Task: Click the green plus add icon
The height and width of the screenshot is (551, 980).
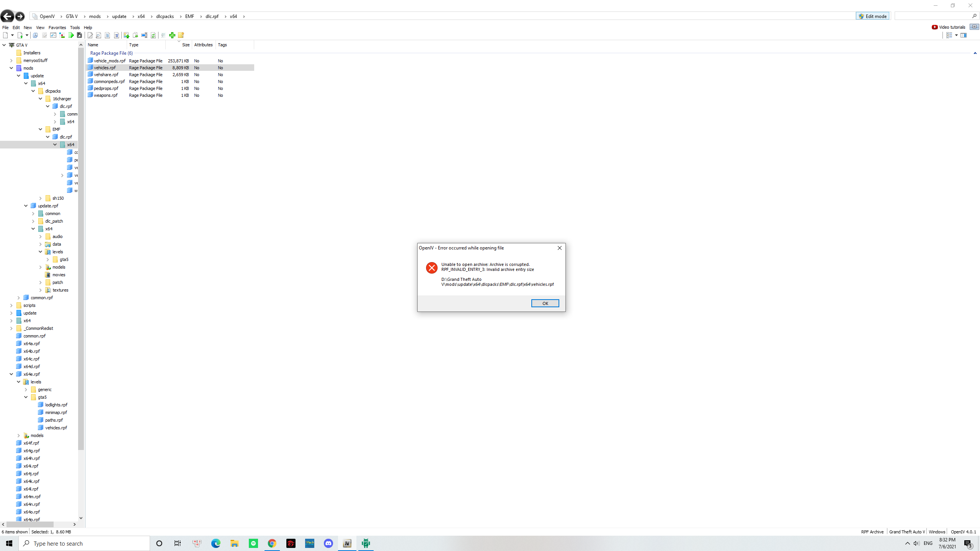Action: click(x=172, y=35)
